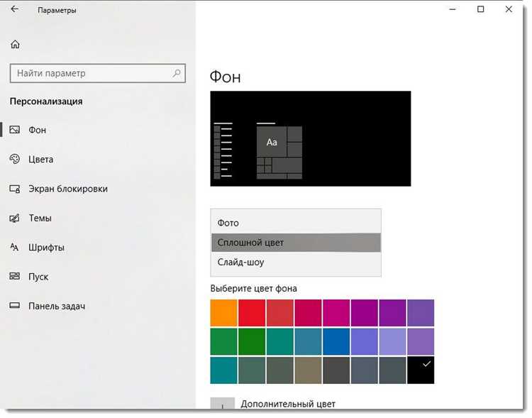Viewport: 532px width, 418px height.
Task: Maximize the Параметры window
Action: coord(480,9)
